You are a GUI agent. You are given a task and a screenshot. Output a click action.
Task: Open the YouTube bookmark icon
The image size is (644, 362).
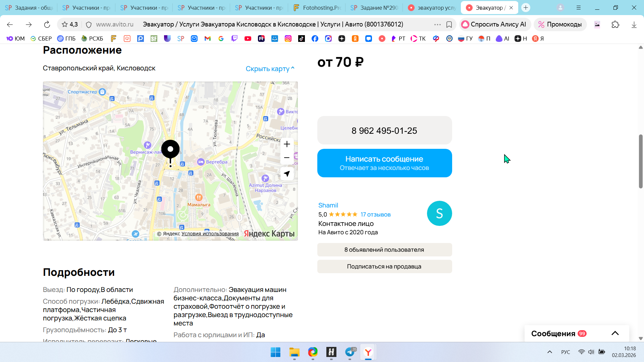click(248, 39)
